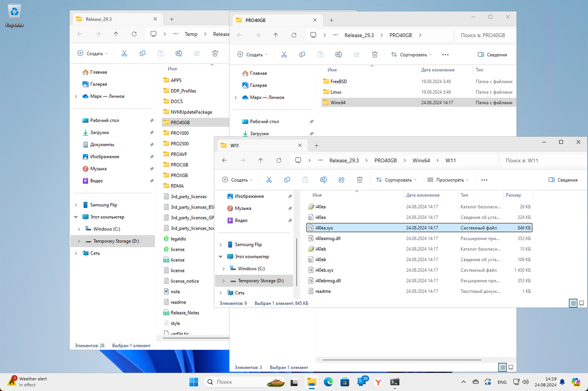Screen dimensions: 588x391
Task: Click the Refresh button in W11 window
Action: [279, 161]
